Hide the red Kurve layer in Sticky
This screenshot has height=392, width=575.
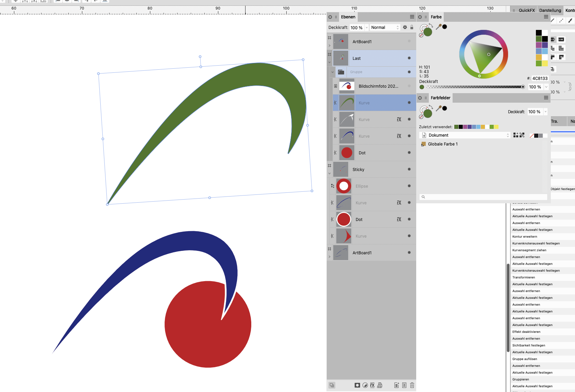click(409, 236)
